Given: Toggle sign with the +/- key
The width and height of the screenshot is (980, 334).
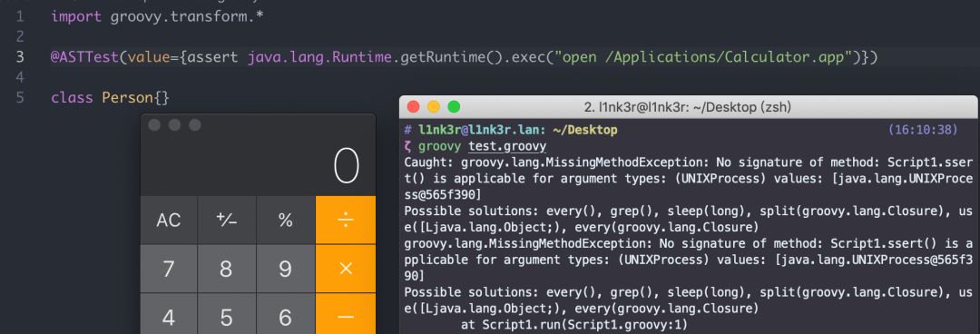Looking at the screenshot, I should click(x=226, y=221).
